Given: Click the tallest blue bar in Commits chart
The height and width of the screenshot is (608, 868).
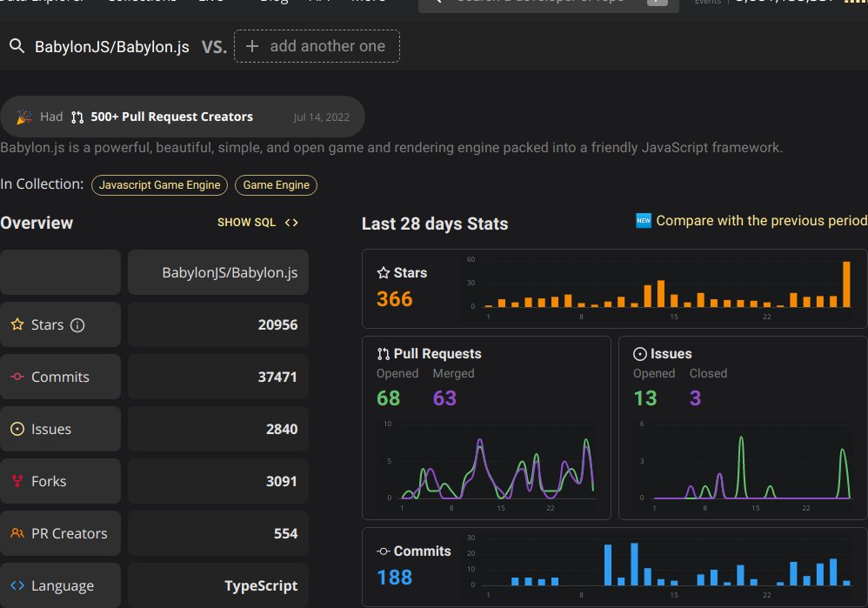Looking at the screenshot, I should (x=634, y=565).
